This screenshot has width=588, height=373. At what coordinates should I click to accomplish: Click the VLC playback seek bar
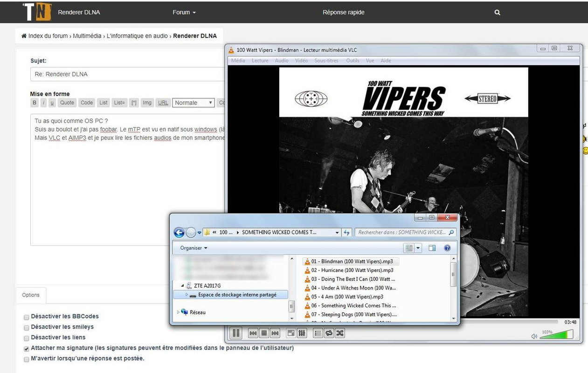[x=509, y=322]
